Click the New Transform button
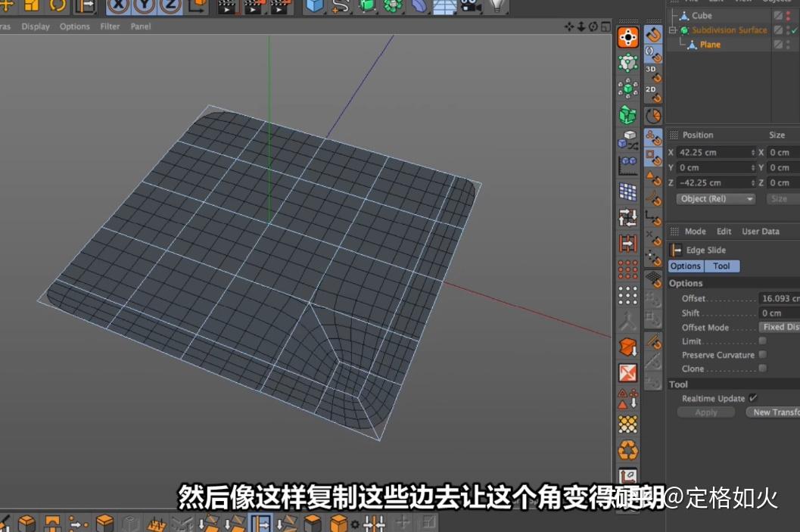Image resolution: width=800 pixels, height=532 pixels. 775,412
